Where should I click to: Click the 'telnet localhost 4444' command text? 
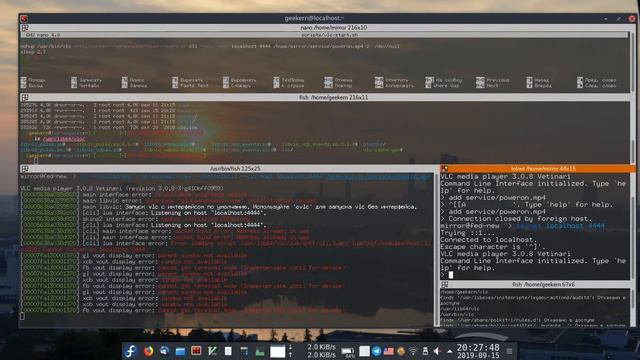click(560, 226)
